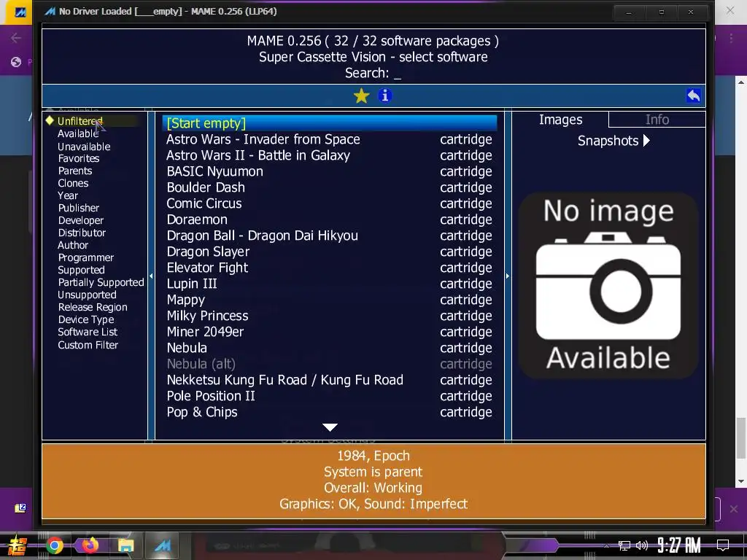
Task: Filter software by Distributor
Action: [x=82, y=233]
